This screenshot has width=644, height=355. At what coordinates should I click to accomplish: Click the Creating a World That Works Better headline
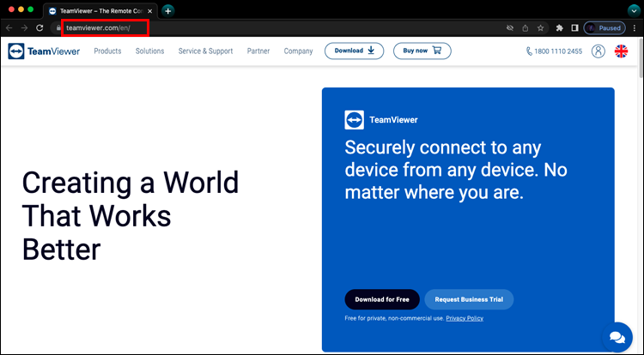[131, 215]
